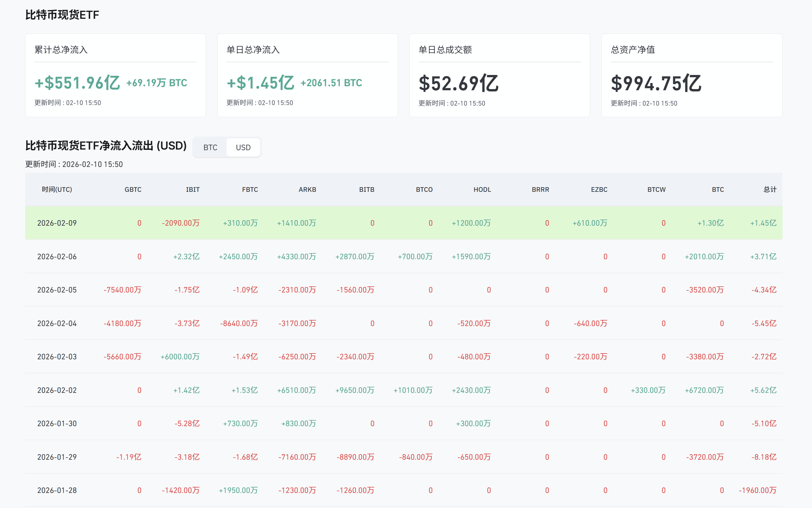Select the USD unit toggle
The height and width of the screenshot is (508, 812).
[243, 148]
